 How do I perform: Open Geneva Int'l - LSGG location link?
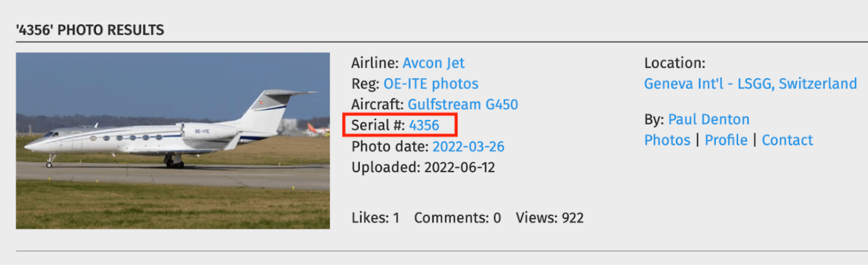[x=750, y=84]
